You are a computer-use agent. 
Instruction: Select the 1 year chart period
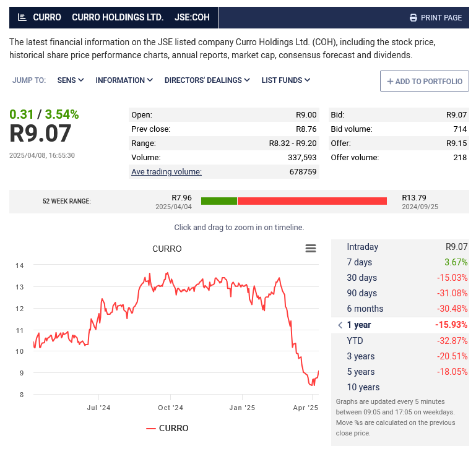[x=400, y=325]
